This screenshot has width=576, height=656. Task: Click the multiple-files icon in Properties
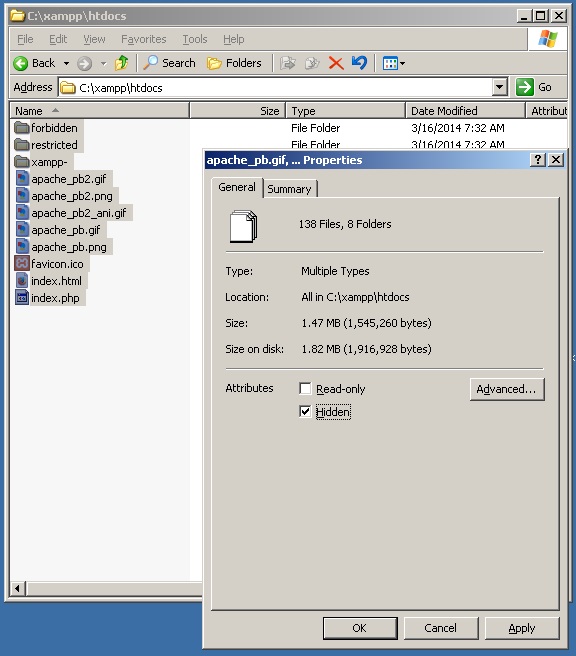(x=243, y=226)
